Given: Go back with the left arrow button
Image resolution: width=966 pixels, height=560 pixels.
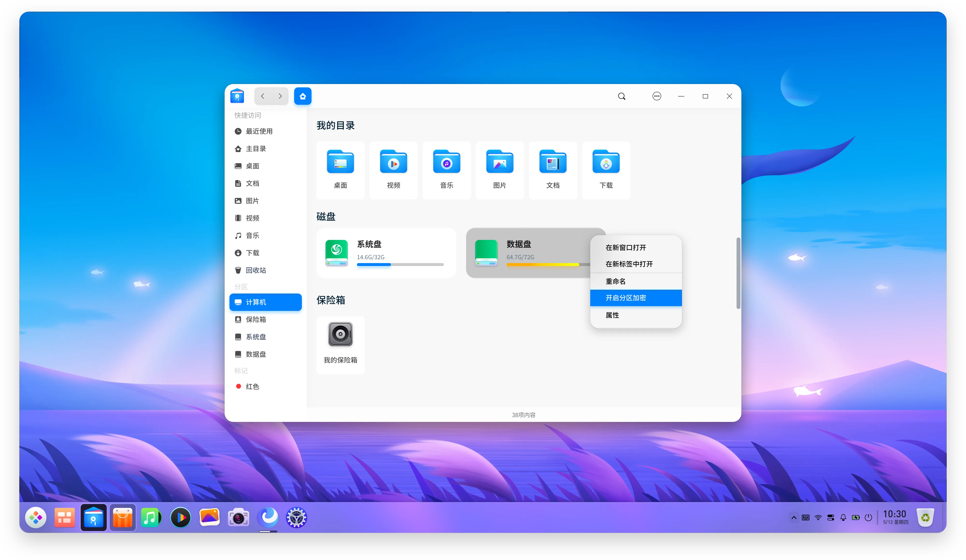Looking at the screenshot, I should pyautogui.click(x=263, y=96).
